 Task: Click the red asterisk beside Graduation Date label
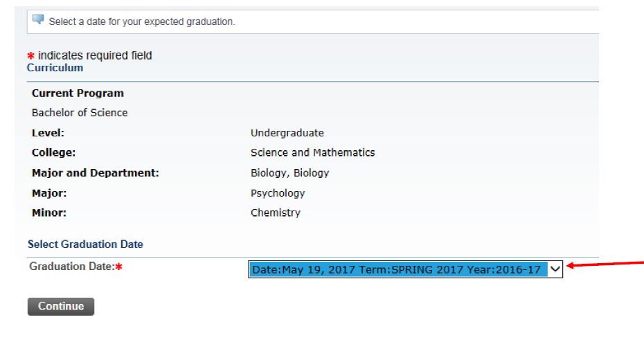coord(118,268)
